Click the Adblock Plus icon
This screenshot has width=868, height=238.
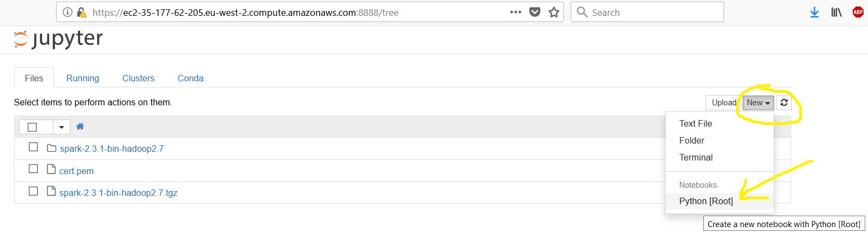[x=858, y=12]
